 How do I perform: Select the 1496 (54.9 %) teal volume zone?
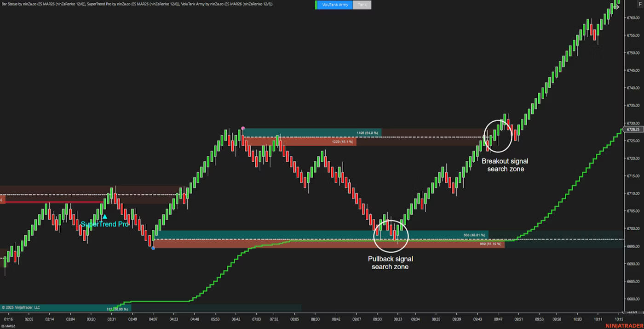tap(312, 133)
